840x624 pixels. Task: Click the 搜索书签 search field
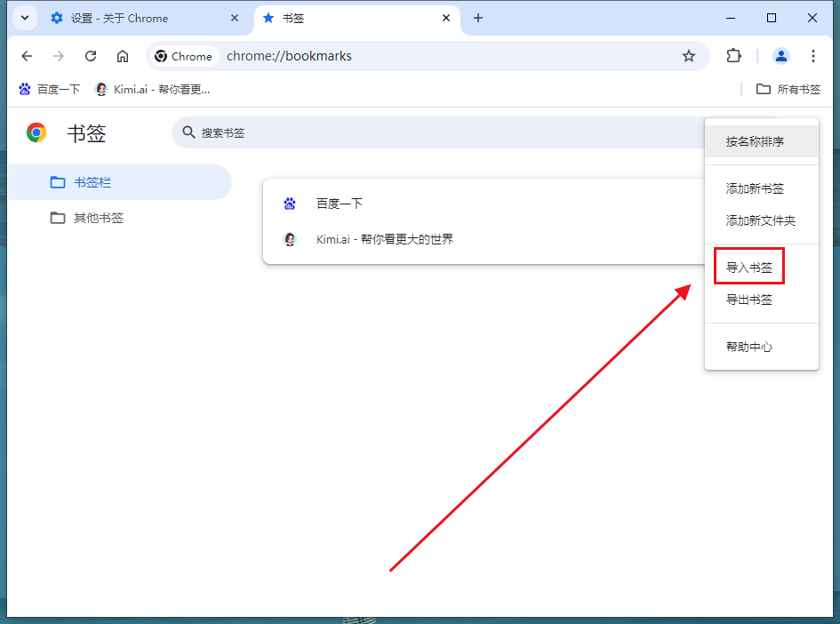(439, 132)
